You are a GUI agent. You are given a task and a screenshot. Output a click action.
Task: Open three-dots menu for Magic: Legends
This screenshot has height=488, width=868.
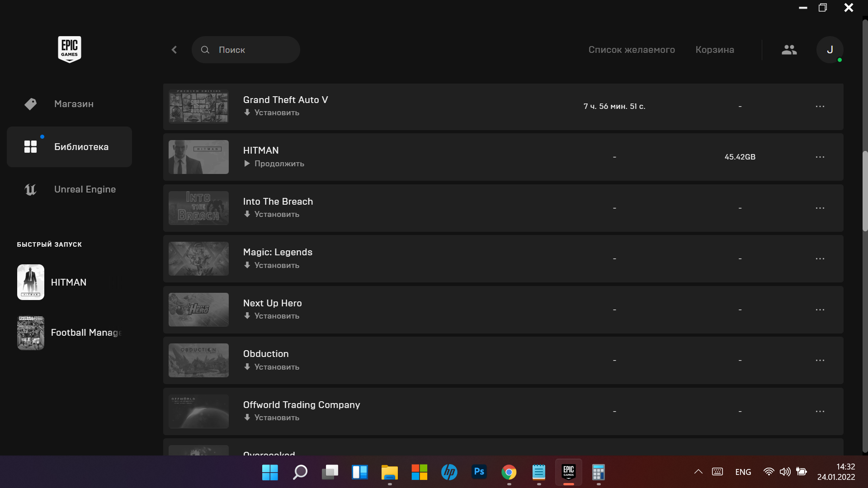820,258
